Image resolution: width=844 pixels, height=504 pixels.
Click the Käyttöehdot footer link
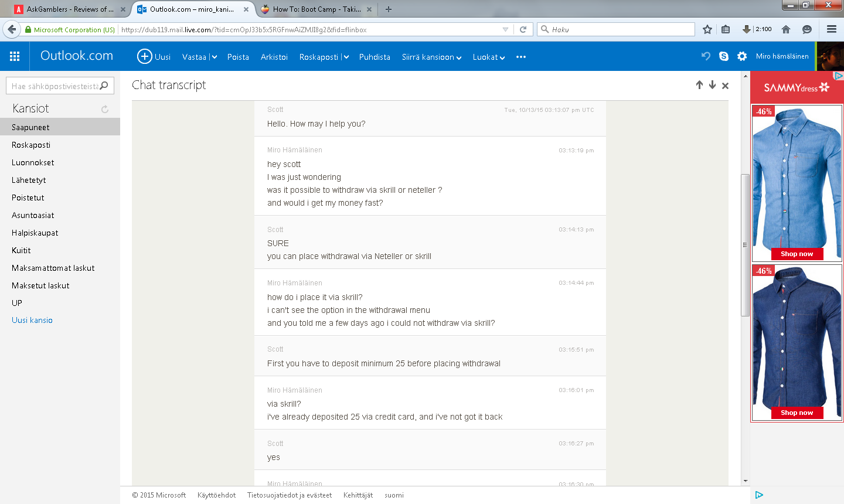point(216,495)
